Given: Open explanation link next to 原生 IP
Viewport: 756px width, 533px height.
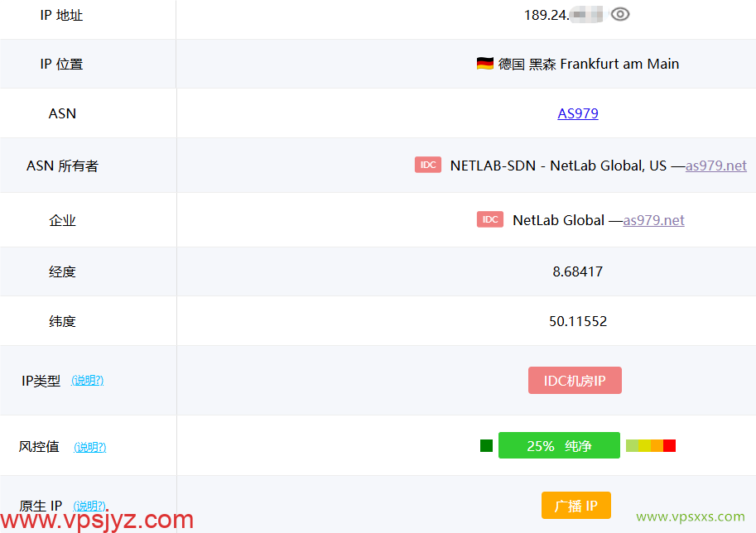Looking at the screenshot, I should 89,506.
